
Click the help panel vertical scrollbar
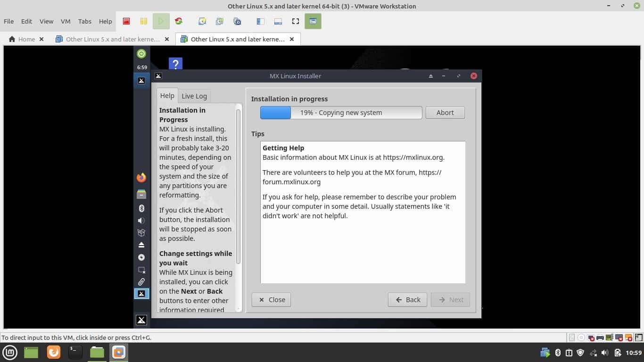click(238, 186)
